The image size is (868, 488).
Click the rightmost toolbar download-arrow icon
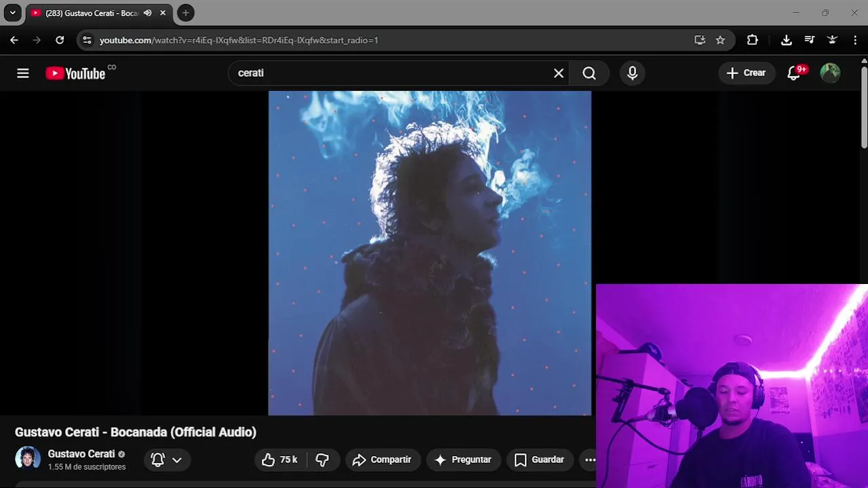coord(832,40)
